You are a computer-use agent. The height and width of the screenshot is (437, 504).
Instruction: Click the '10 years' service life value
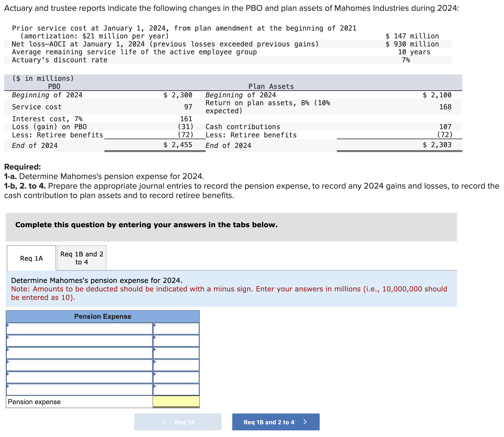pyautogui.click(x=414, y=52)
